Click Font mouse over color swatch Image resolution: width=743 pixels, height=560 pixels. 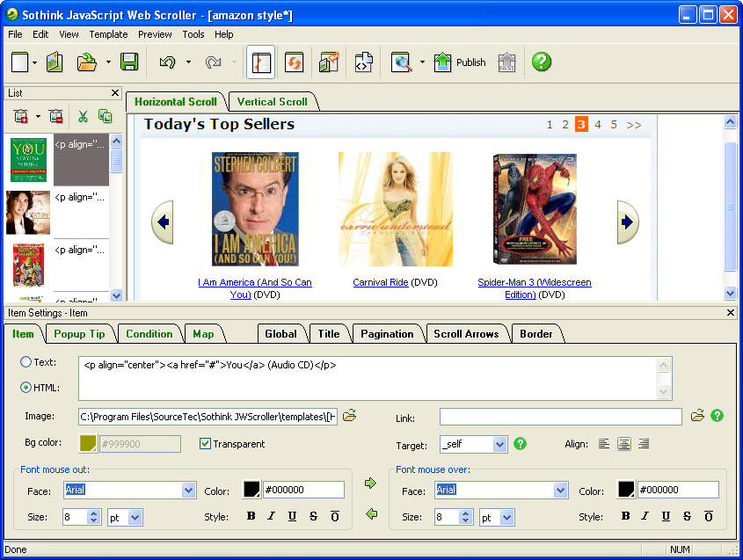625,490
